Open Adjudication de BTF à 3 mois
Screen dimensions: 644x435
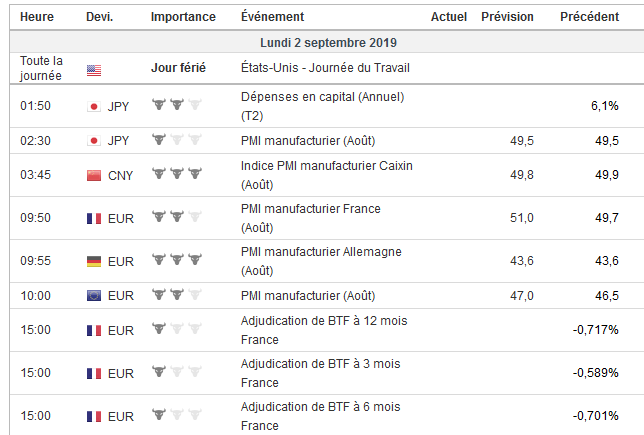click(320, 364)
